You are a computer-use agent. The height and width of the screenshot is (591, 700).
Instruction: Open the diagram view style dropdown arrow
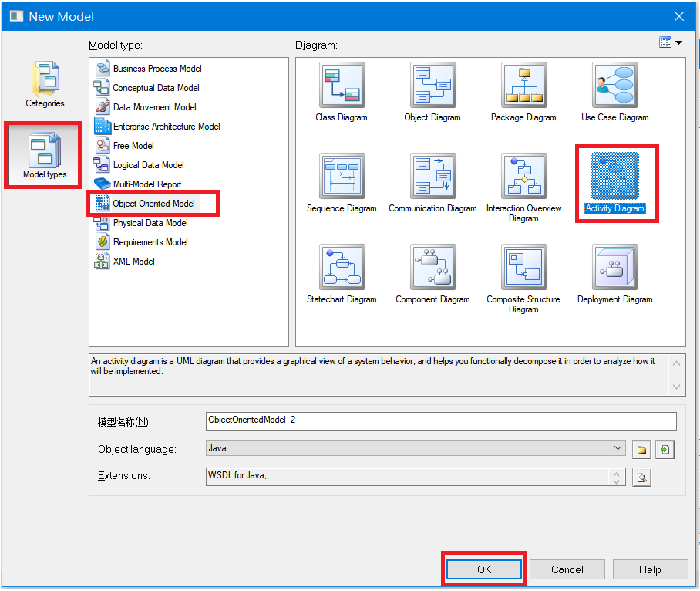coord(678,42)
